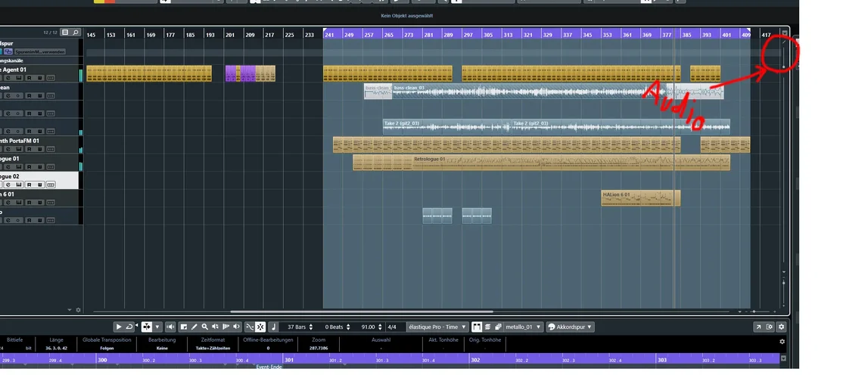868x378 pixels.
Task: Select the range selection tool in the editor
Action: (x=184, y=327)
